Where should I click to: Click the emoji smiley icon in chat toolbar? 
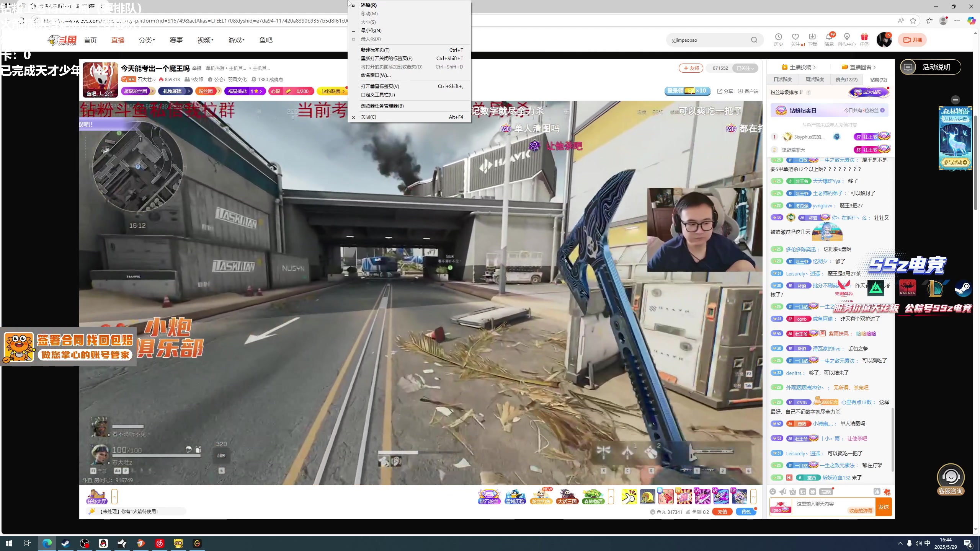[x=773, y=492]
